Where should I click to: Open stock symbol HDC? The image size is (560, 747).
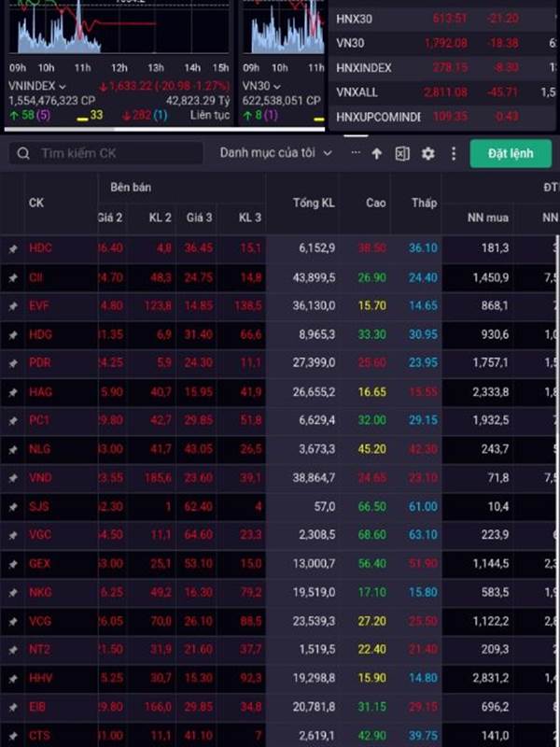(x=40, y=248)
